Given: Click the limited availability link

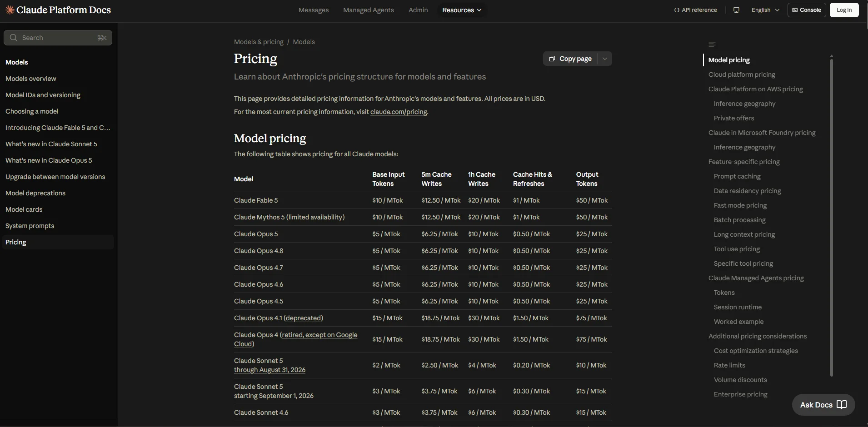Looking at the screenshot, I should click(315, 217).
